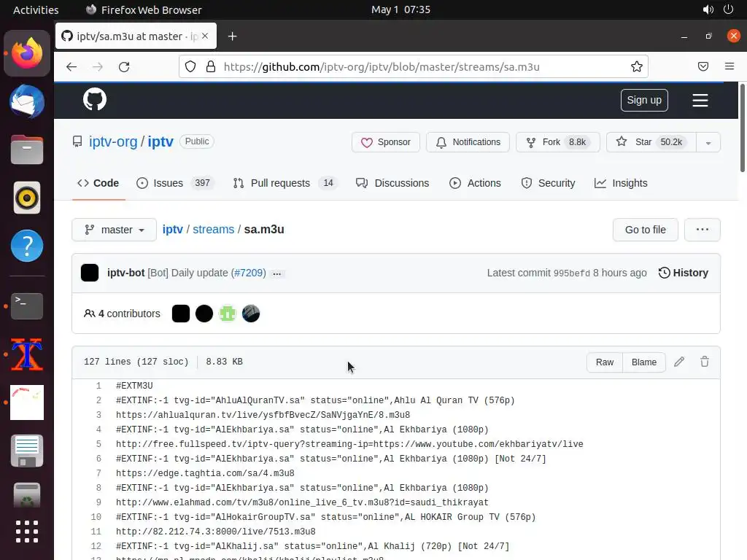Image resolution: width=747 pixels, height=560 pixels.
Task: Click the Sponsor button
Action: click(386, 142)
